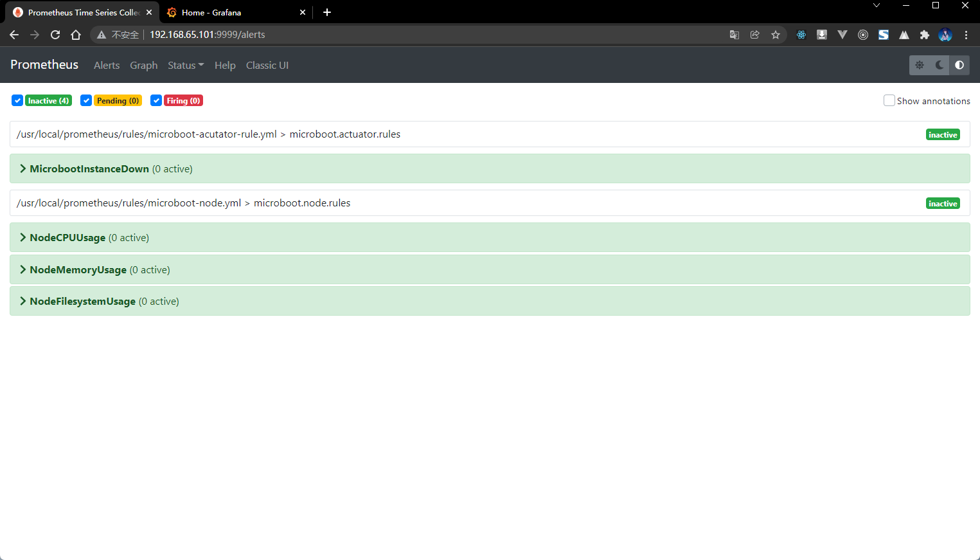Click the browser forward arrow
980x560 pixels.
(x=35, y=35)
